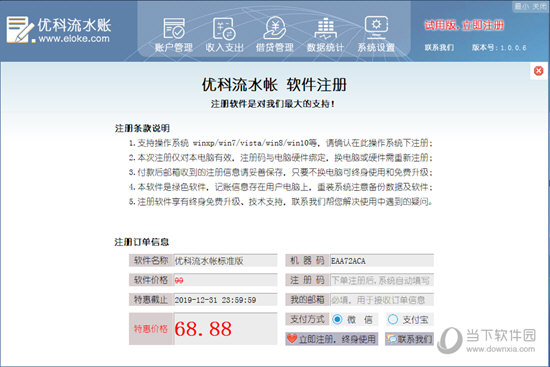
Task: Click the 软件名称 field 优科流水帐标准版
Action: point(225,260)
